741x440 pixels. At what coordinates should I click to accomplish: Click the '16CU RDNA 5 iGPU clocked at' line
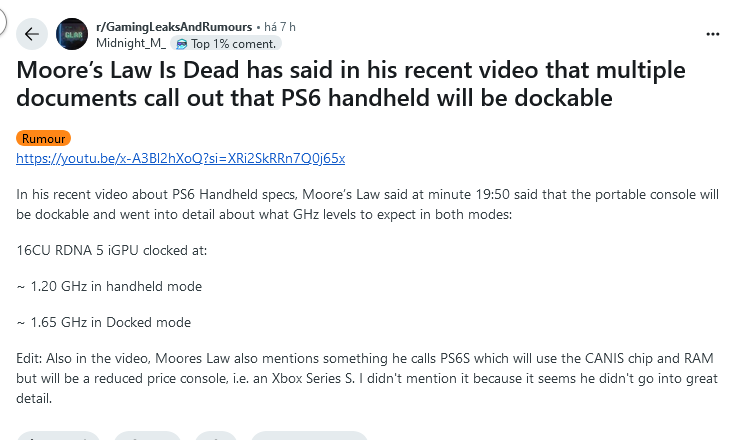pos(112,250)
